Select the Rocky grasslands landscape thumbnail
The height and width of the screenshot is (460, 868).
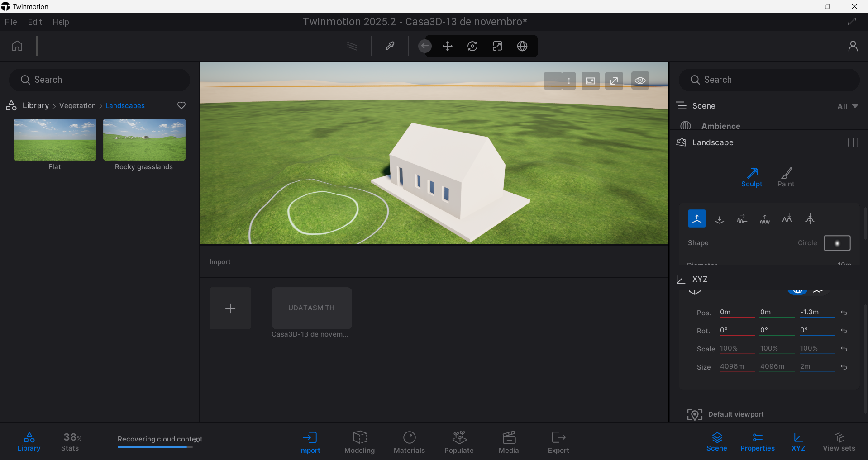(x=144, y=140)
